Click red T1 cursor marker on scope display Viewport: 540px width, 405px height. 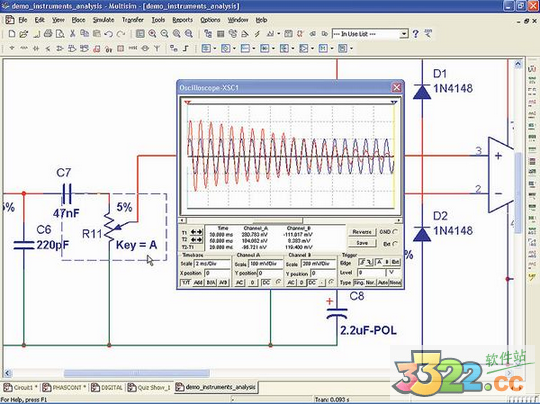187,103
